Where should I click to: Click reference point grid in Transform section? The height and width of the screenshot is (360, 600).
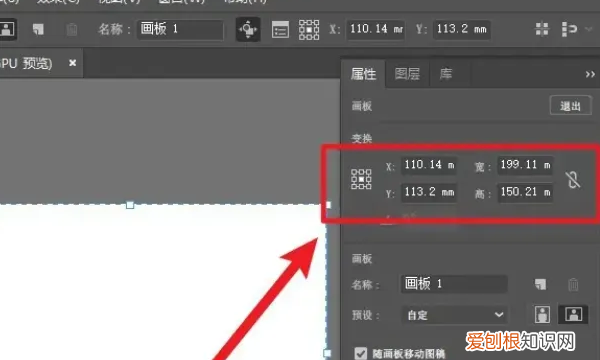tap(361, 179)
